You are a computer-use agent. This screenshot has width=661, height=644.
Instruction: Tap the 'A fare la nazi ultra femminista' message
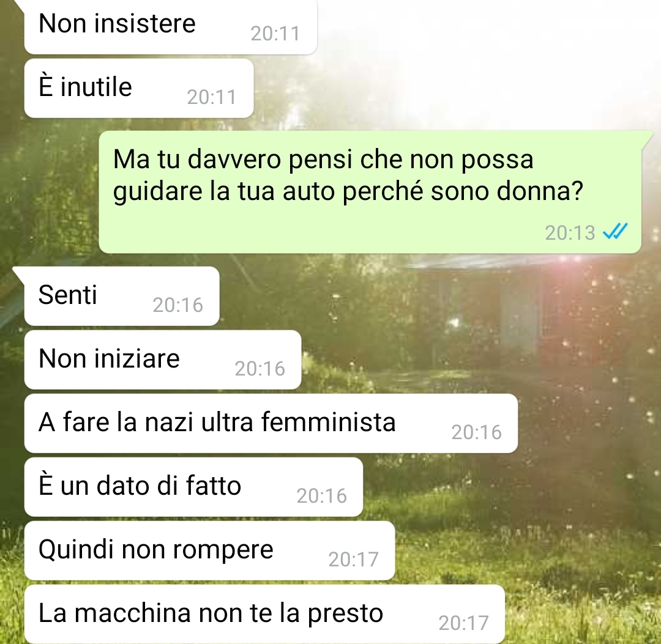[271, 423]
